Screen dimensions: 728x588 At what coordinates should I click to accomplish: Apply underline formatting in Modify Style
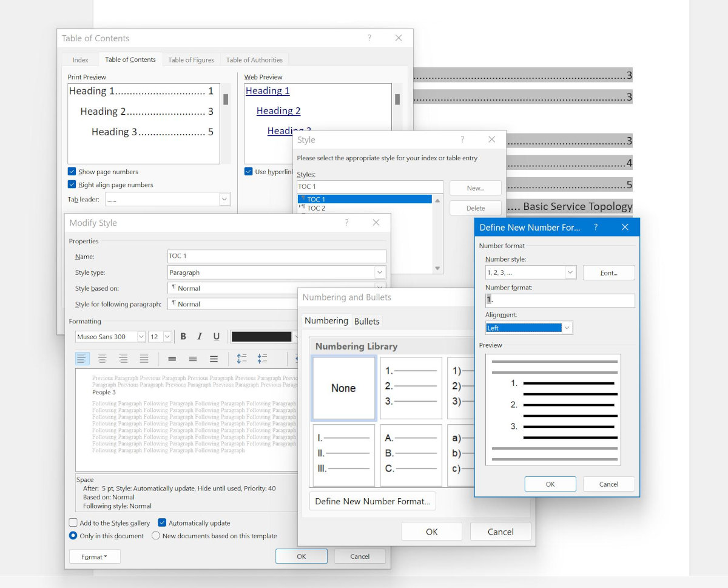(216, 336)
